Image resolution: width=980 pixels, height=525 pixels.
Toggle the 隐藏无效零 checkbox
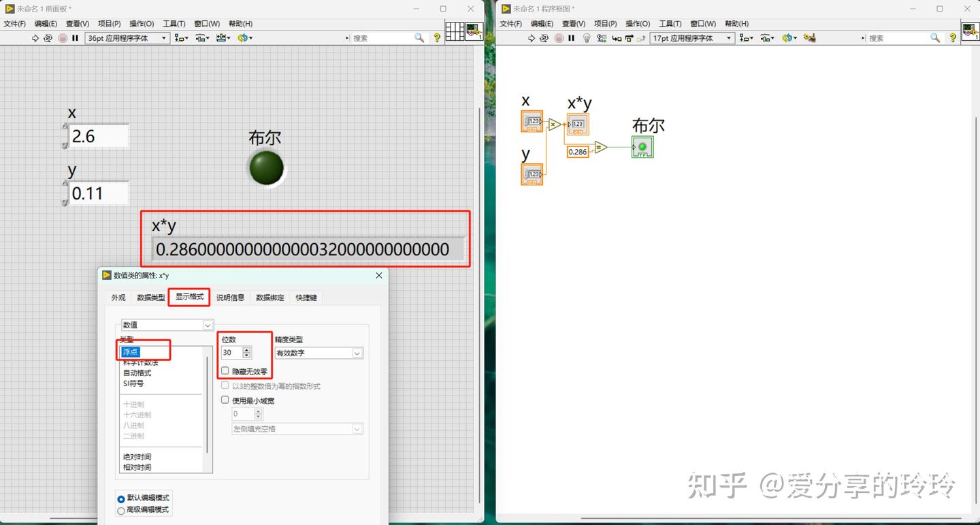pos(225,370)
